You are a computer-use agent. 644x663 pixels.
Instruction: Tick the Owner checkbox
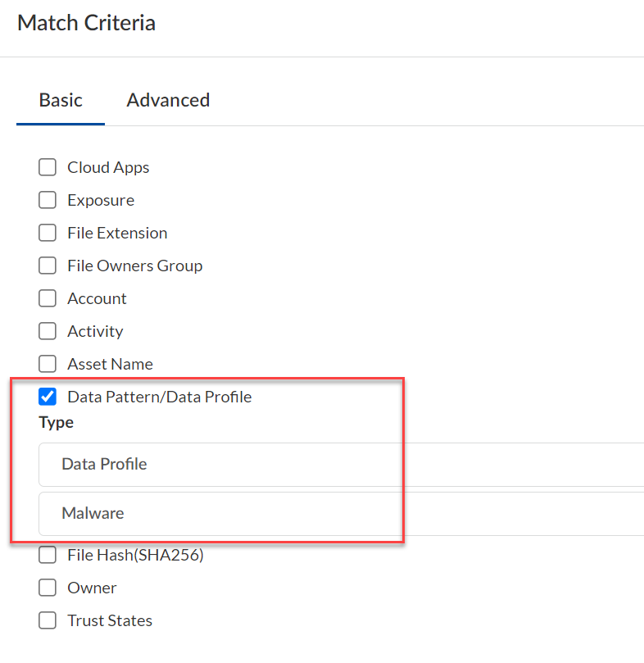48,588
